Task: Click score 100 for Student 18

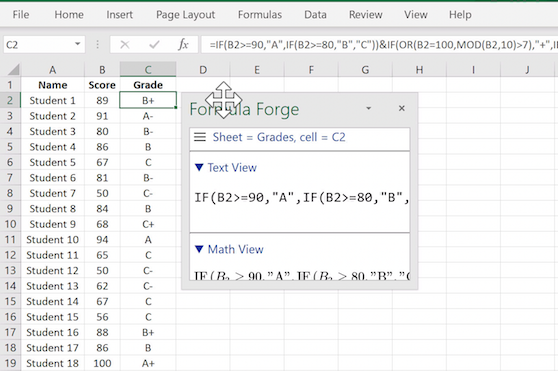Action: tap(102, 363)
